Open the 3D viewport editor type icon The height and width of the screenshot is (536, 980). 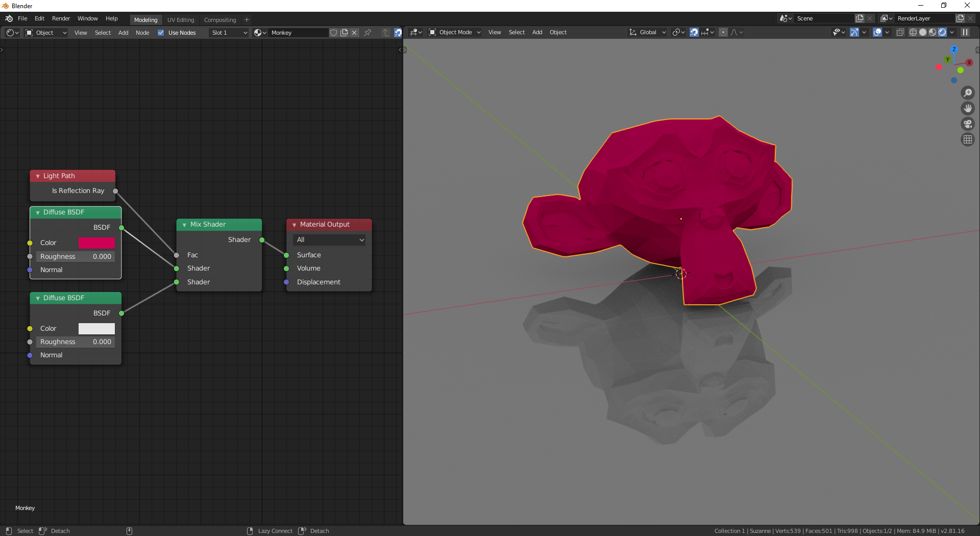click(x=416, y=32)
